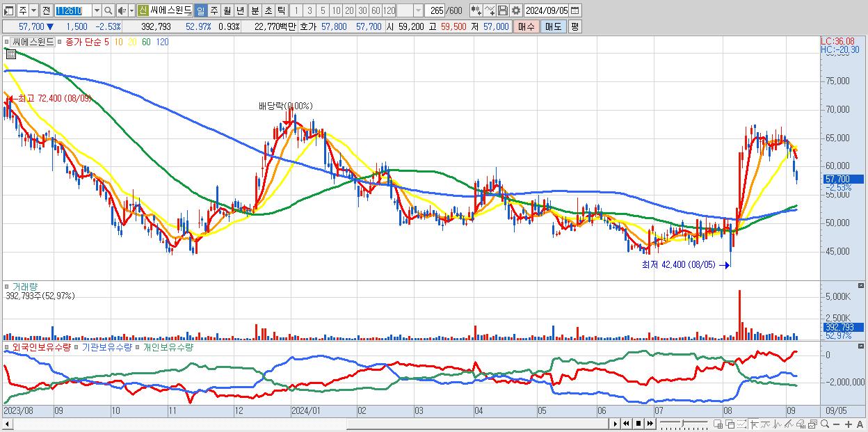This screenshot has width=868, height=432.
Task: Switch to minute '분' chart period
Action: point(255,10)
